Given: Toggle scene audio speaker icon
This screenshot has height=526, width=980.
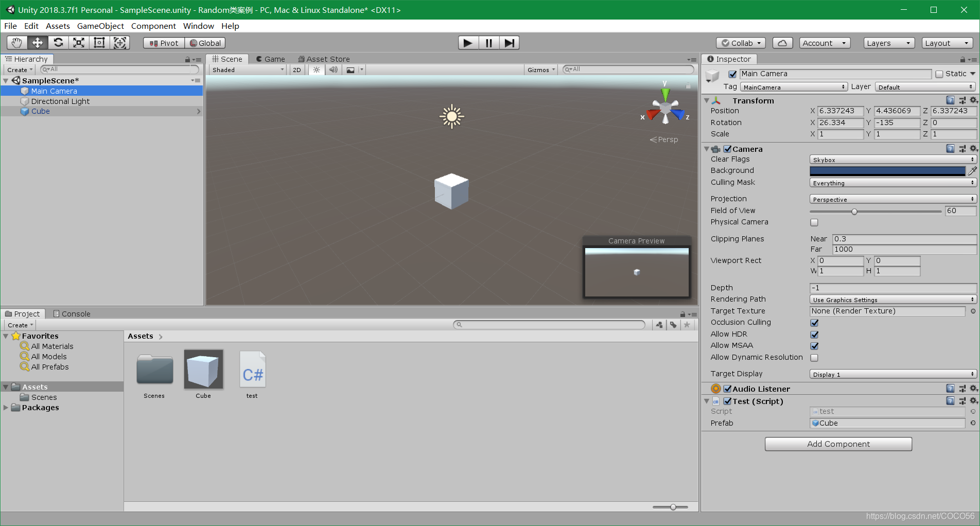Looking at the screenshot, I should tap(334, 69).
